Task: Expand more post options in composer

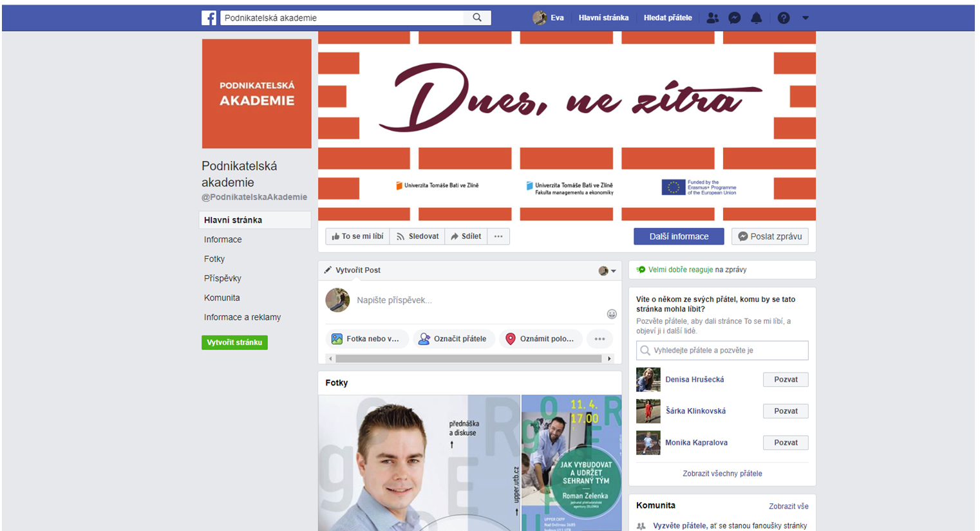Action: 599,339
